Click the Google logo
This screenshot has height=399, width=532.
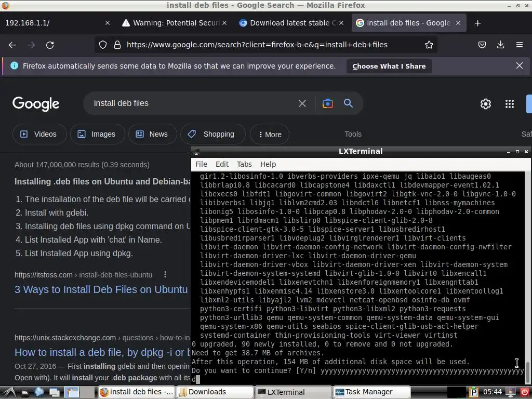point(36,104)
